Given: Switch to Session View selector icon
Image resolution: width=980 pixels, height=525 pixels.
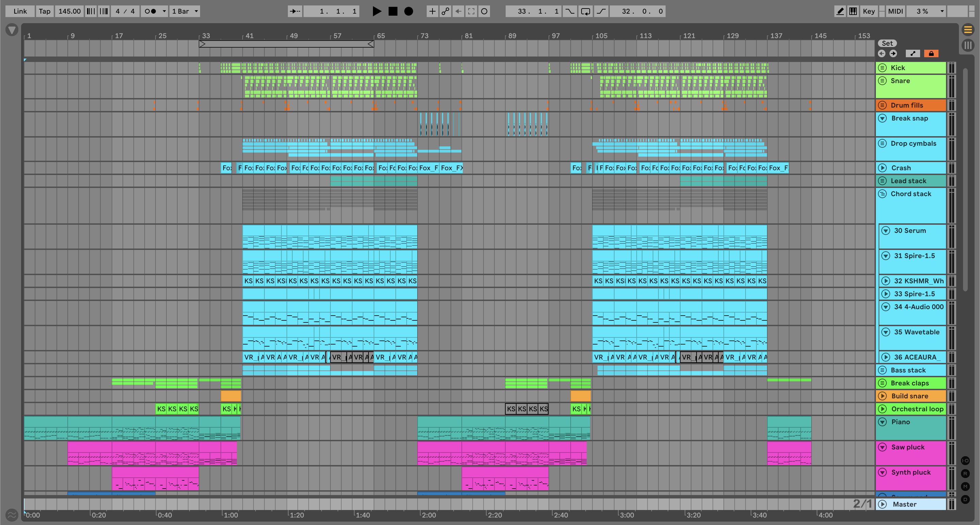Looking at the screenshot, I should click(968, 45).
